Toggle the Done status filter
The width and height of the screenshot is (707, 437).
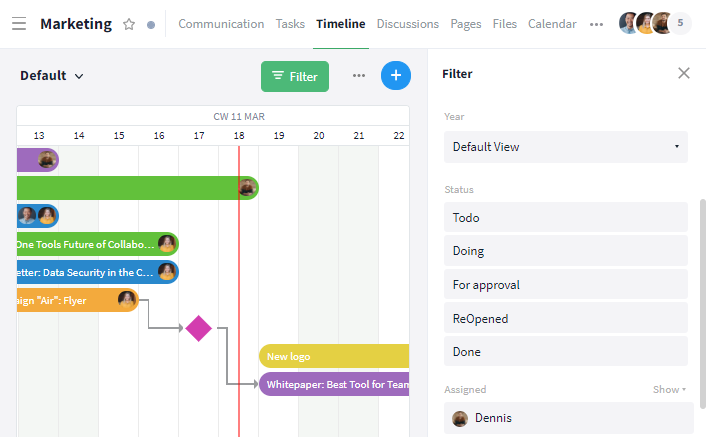point(565,352)
